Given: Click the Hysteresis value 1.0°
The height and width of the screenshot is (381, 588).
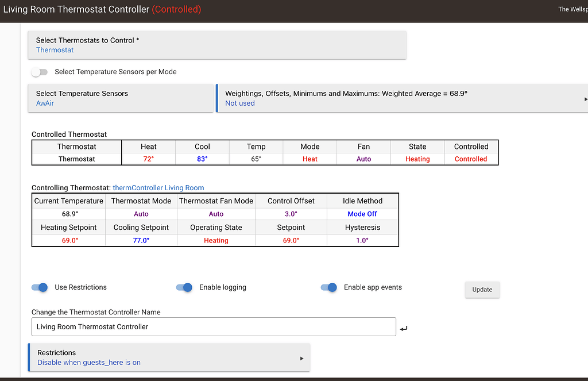Looking at the screenshot, I should click(x=362, y=240).
